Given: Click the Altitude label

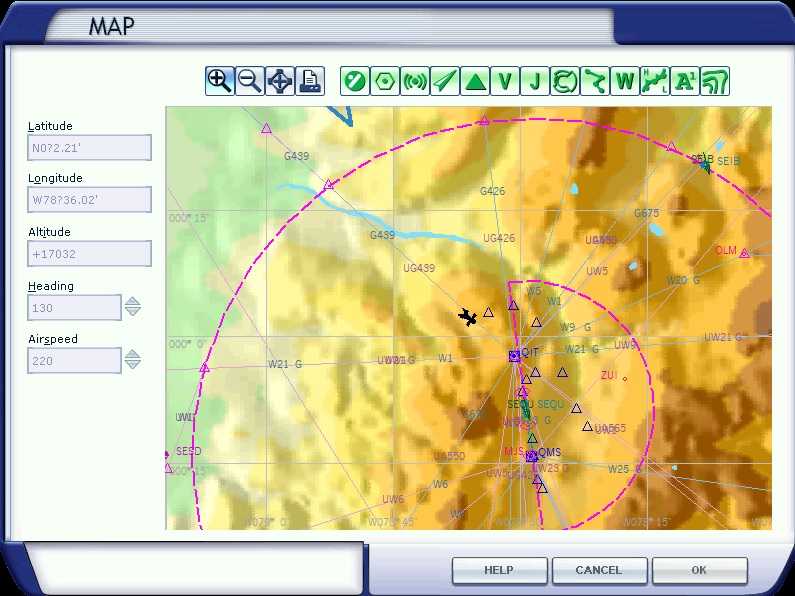Looking at the screenshot, I should coord(49,232).
